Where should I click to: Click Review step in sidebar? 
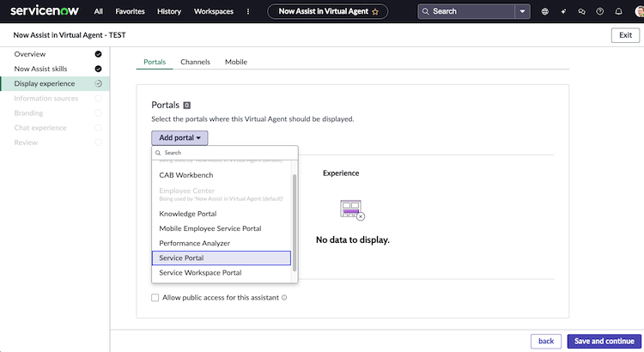click(x=55, y=143)
